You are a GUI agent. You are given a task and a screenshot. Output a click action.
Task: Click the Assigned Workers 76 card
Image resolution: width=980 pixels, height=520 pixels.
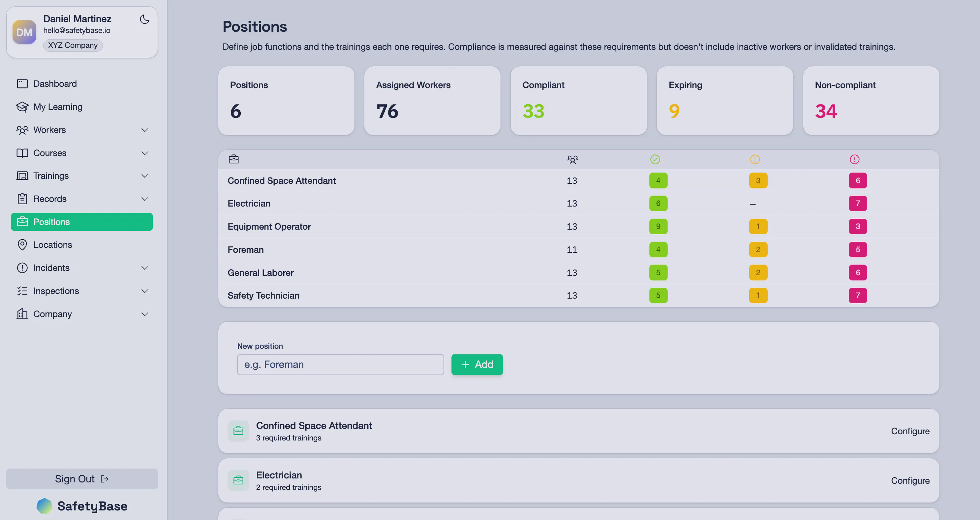[x=432, y=101]
